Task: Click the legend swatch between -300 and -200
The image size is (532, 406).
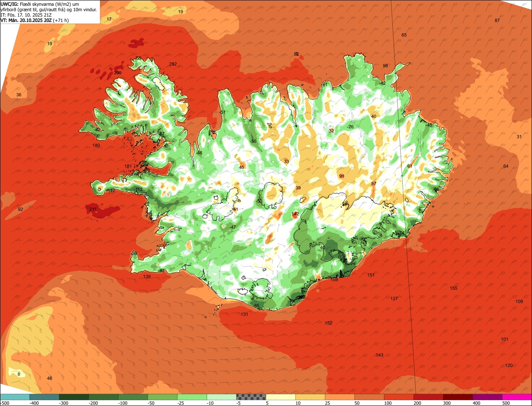Action: click(x=74, y=397)
